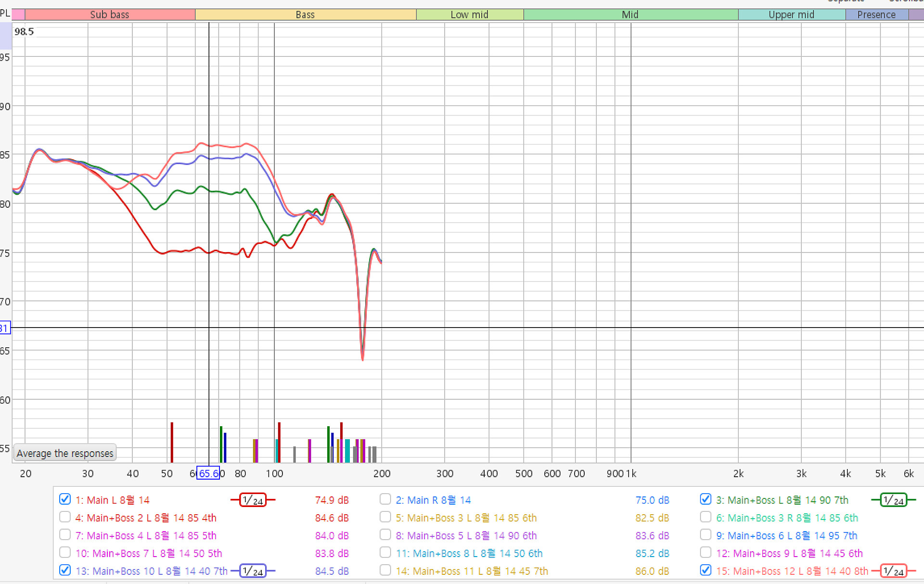The width and height of the screenshot is (924, 584).
Task: Select label 11: Main+Boss 8 L 50 6th
Action: click(469, 554)
